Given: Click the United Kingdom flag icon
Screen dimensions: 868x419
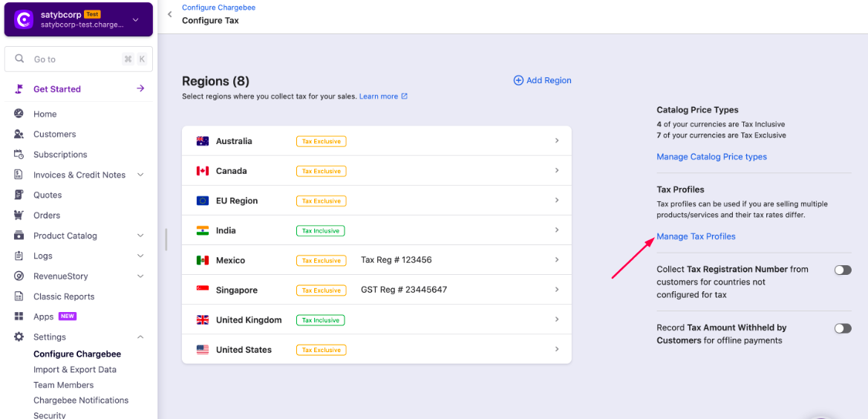Looking at the screenshot, I should pos(203,320).
